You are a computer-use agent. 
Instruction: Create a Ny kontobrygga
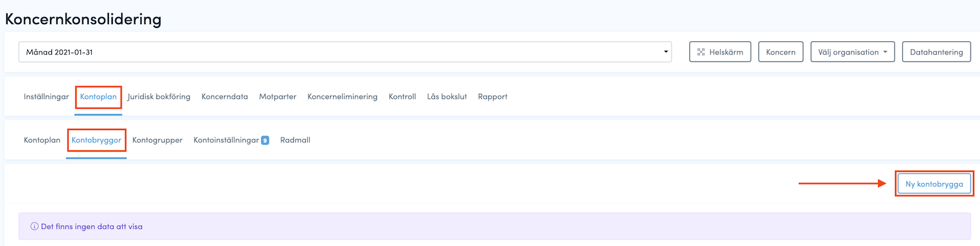click(x=934, y=184)
